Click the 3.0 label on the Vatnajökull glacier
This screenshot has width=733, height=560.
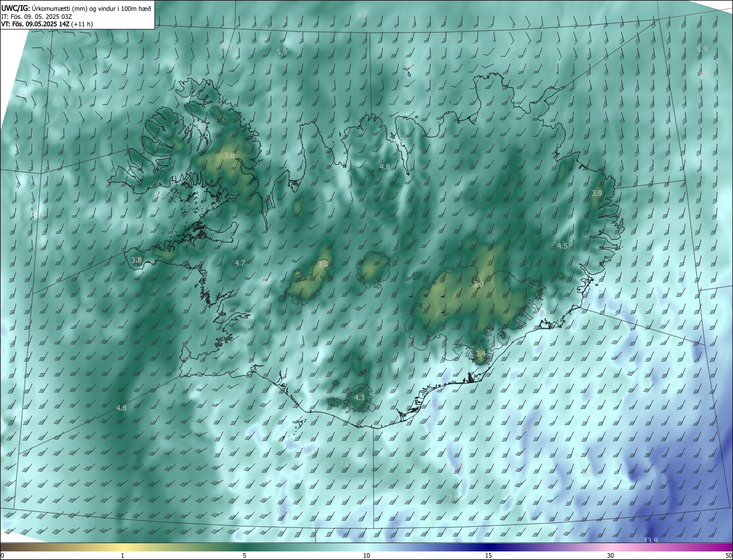click(x=479, y=285)
